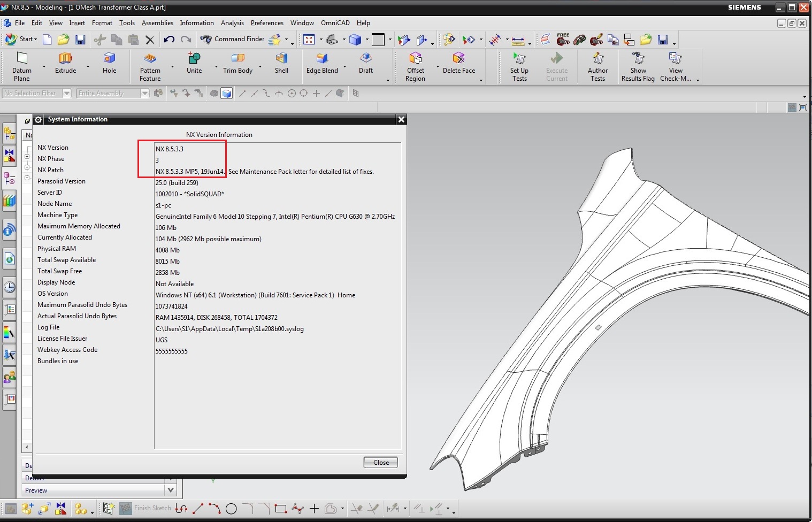The height and width of the screenshot is (522, 812).
Task: Open the Pattern Feature tool
Action: 150,66
